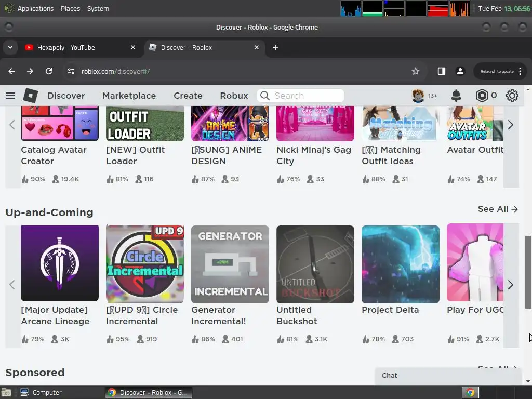The width and height of the screenshot is (532, 399).
Task: Click the Sponsored section heading
Action: point(35,373)
